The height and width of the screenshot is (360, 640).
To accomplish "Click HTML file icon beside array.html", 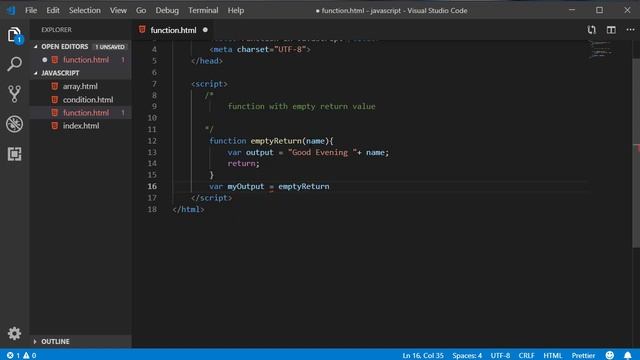I will point(55,86).
